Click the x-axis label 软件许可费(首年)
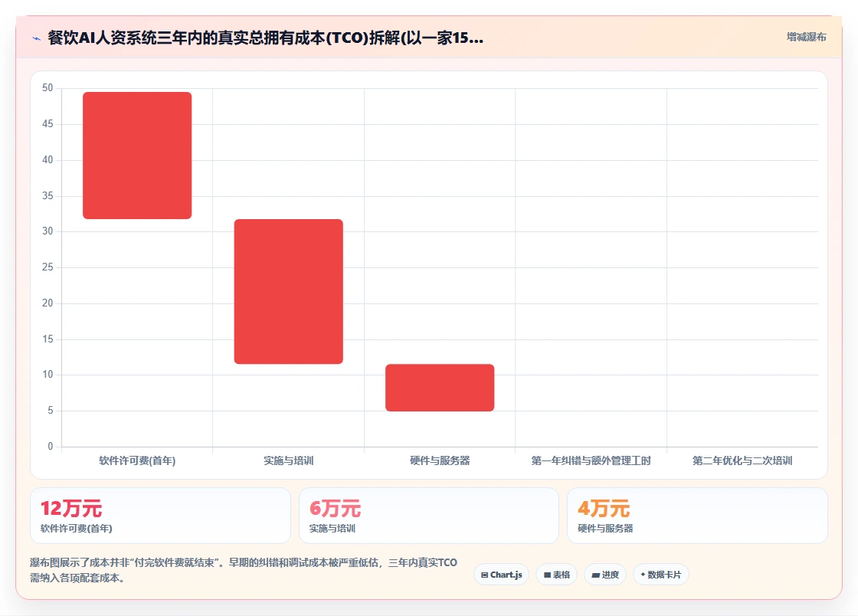 [137, 460]
